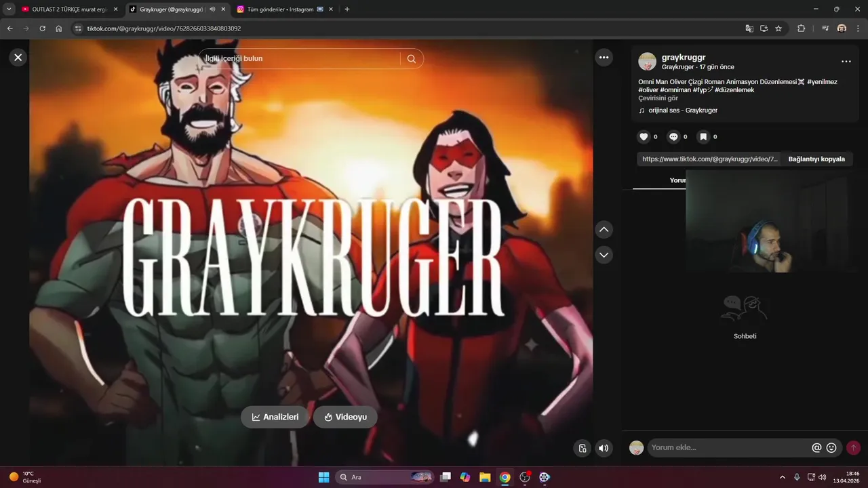This screenshot has height=488, width=868.
Task: Open the #omniman hashtag
Action: [x=675, y=90]
